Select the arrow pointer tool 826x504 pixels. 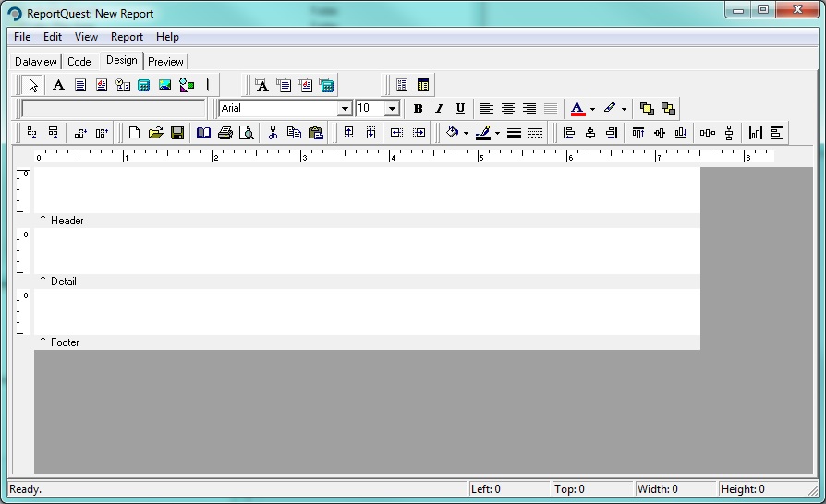(x=33, y=85)
